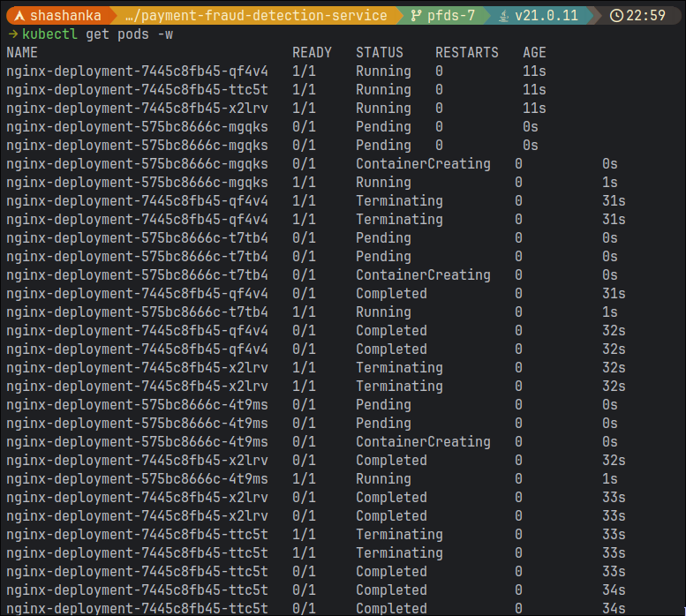Click the kubectl command word
This screenshot has width=686, height=616.
coord(49,34)
